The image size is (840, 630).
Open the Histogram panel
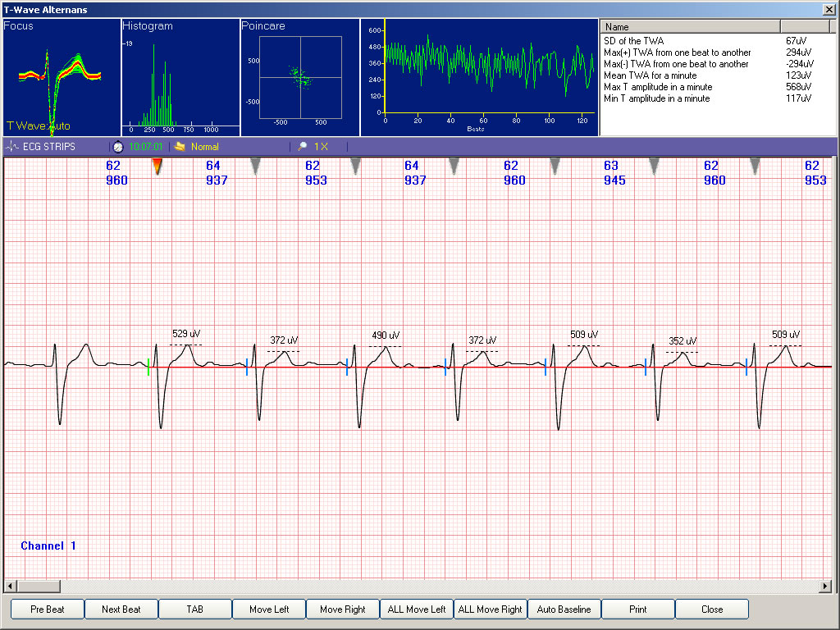point(180,78)
